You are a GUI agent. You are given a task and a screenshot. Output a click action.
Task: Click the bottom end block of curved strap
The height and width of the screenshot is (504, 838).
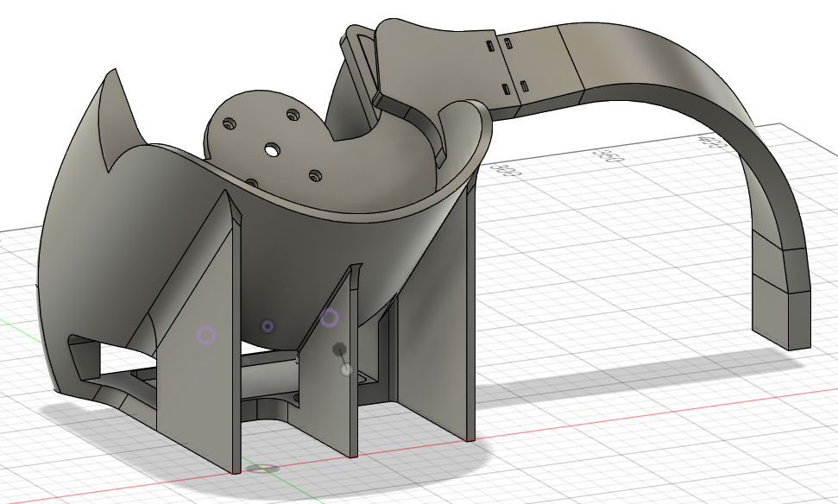click(782, 319)
